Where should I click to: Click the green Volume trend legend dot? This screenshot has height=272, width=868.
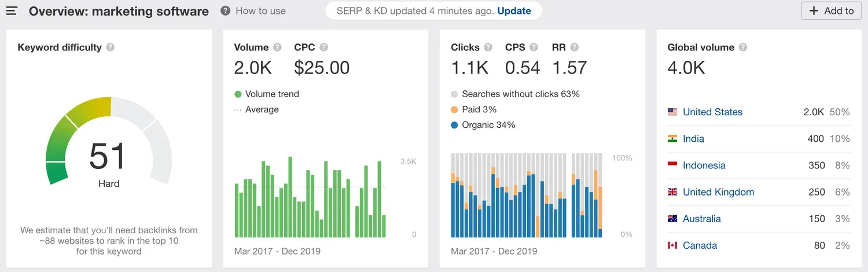(x=238, y=94)
